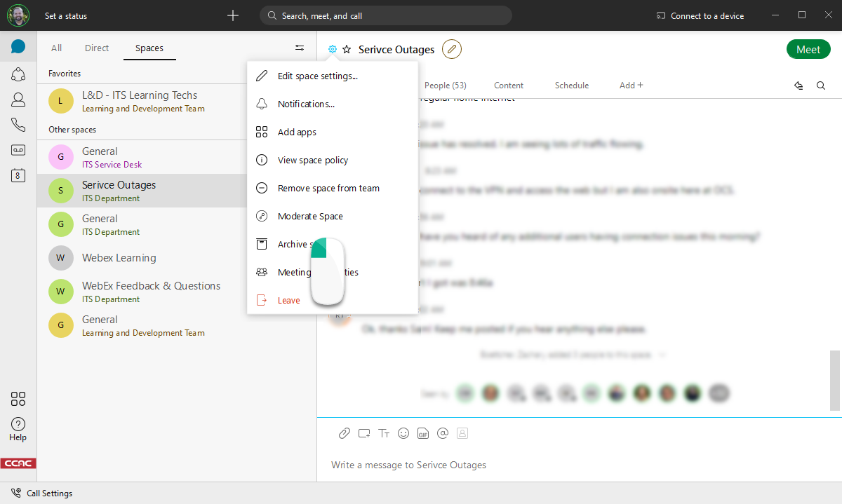Open the space settings gear icon
The image size is (842, 504).
[x=332, y=49]
